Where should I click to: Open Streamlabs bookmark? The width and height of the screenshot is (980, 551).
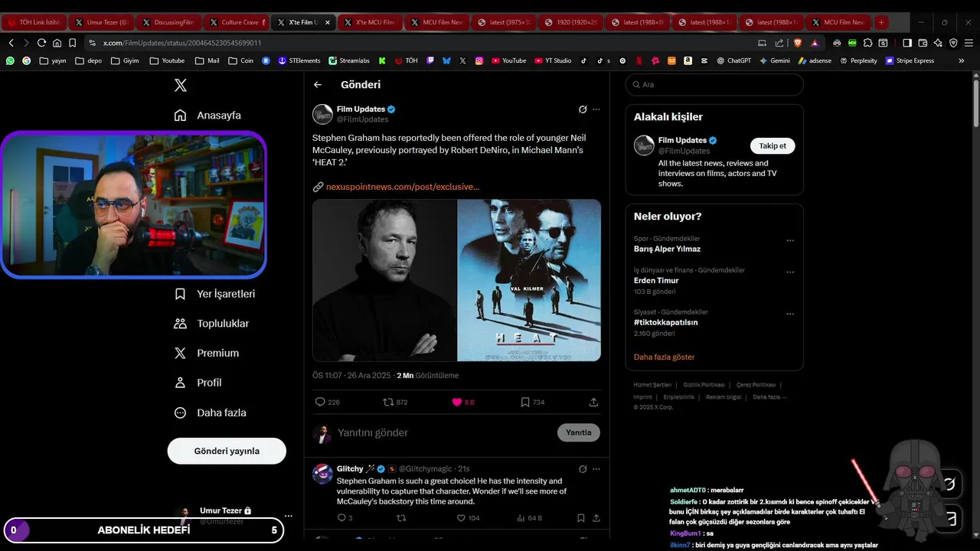pos(349,60)
